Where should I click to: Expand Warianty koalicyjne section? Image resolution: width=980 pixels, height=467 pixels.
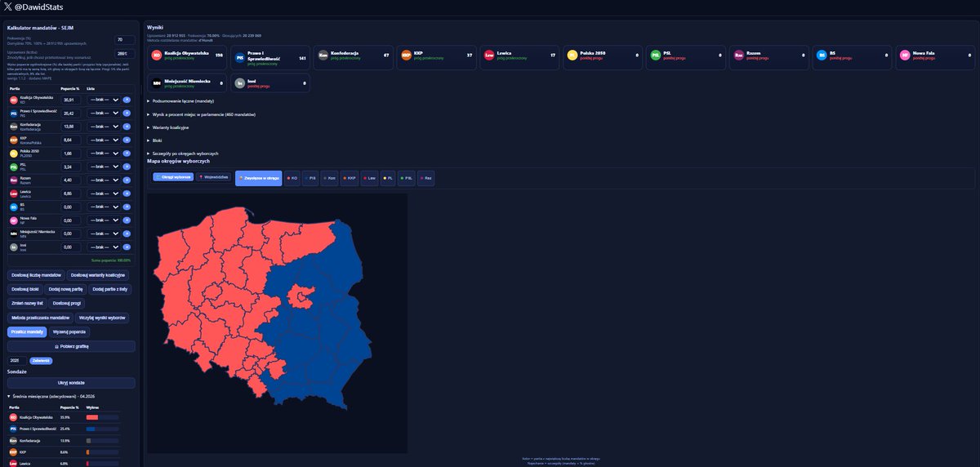168,127
